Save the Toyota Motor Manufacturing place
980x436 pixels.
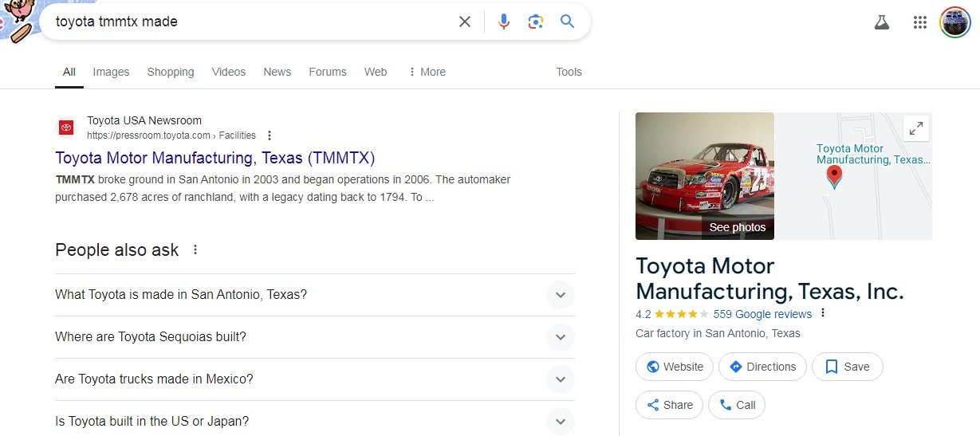pos(847,367)
